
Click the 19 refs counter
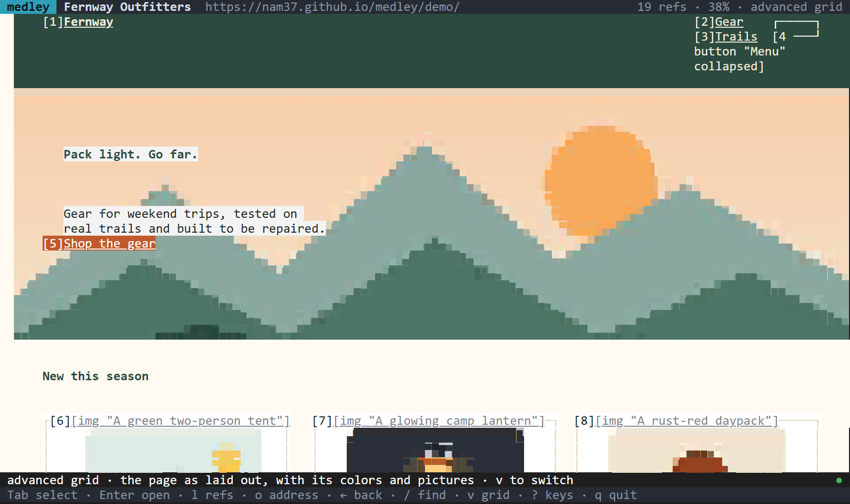pyautogui.click(x=662, y=7)
